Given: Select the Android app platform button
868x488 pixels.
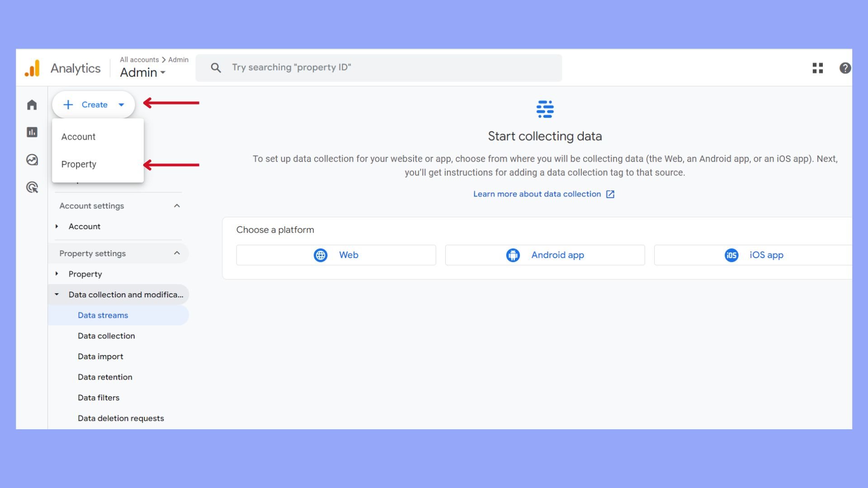Looking at the screenshot, I should 545,255.
